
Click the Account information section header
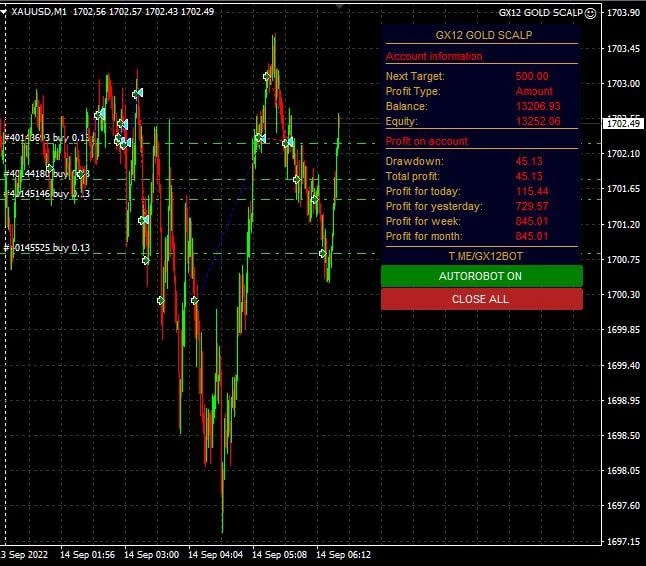pyautogui.click(x=433, y=56)
